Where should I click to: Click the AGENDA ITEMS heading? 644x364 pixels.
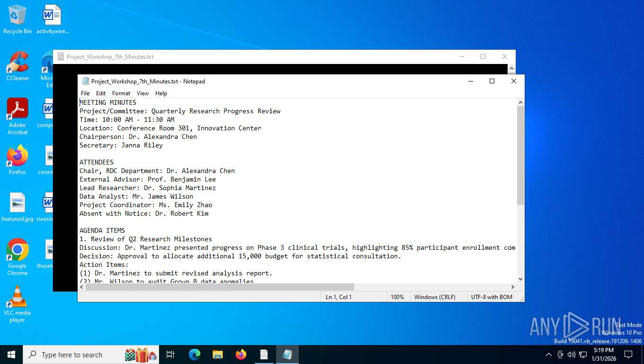(x=102, y=230)
